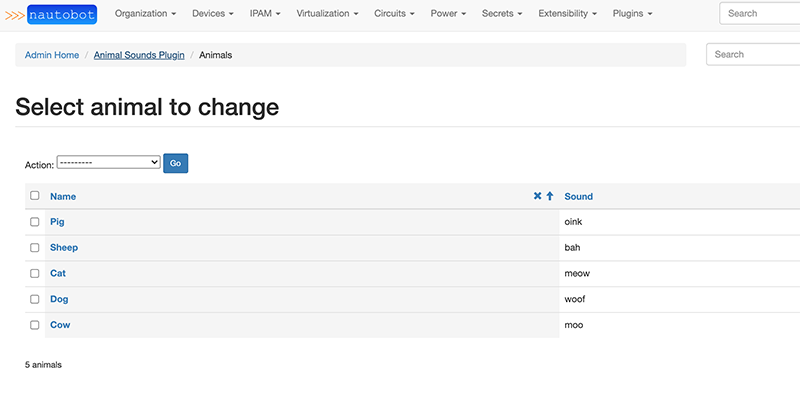Remove sorting with the X icon

pos(537,196)
